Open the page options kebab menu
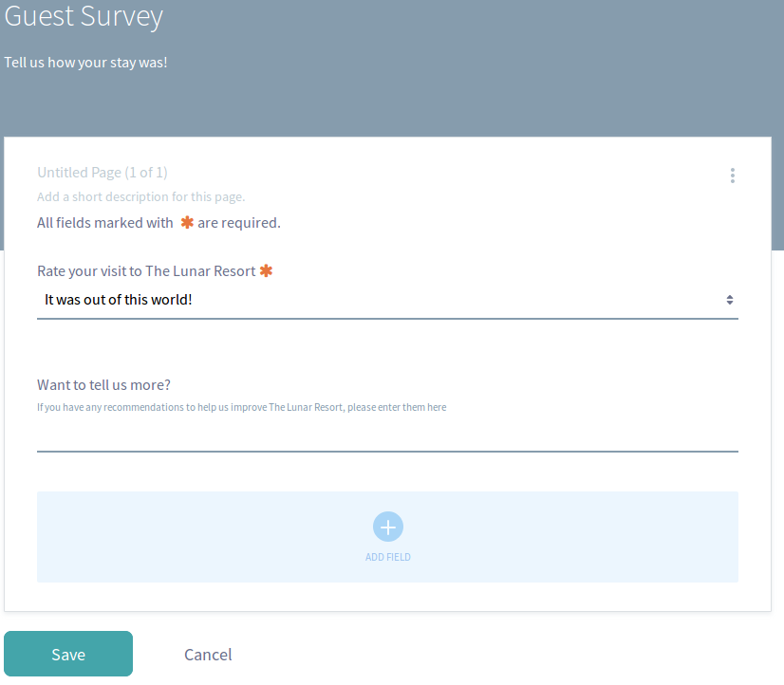This screenshot has height=685, width=784. pyautogui.click(x=732, y=176)
